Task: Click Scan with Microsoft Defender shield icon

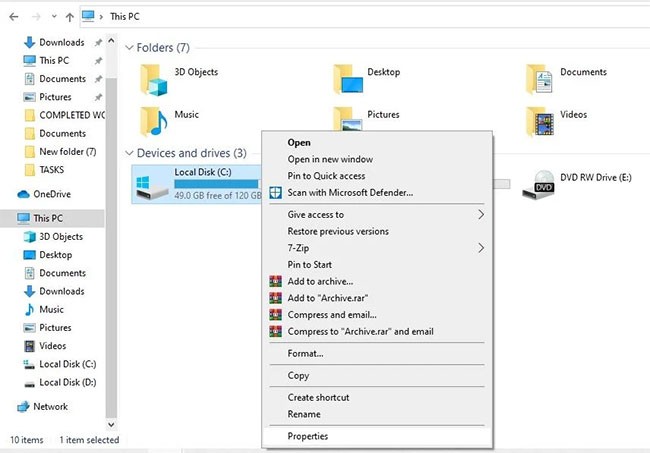Action: coord(276,193)
